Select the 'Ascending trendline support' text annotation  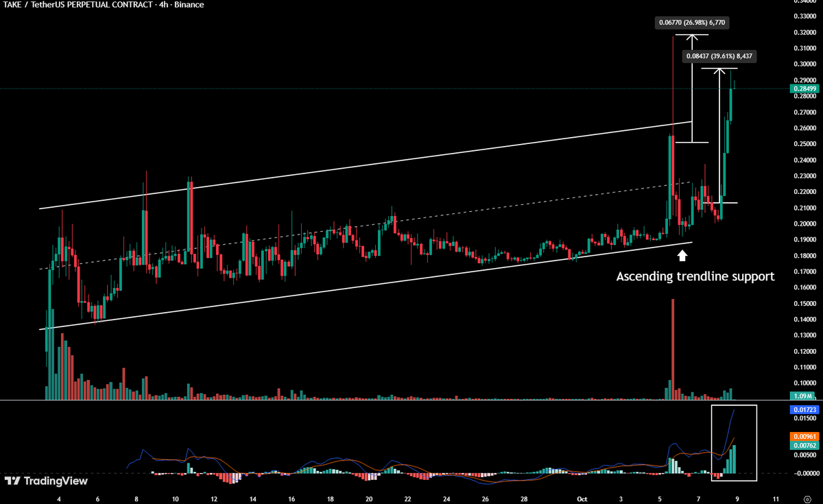coord(695,277)
